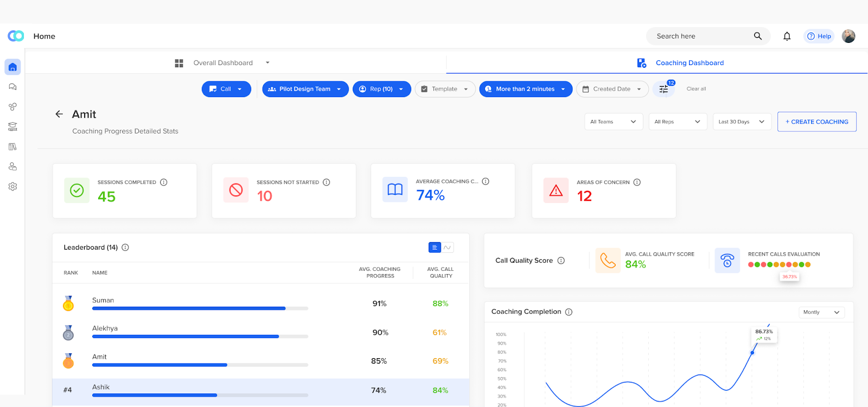
Task: Click the Search here field
Action: pyautogui.click(x=709, y=36)
